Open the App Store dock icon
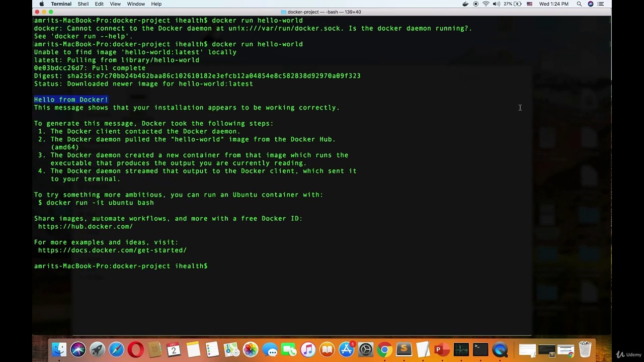Image resolution: width=644 pixels, height=362 pixels. 346,349
